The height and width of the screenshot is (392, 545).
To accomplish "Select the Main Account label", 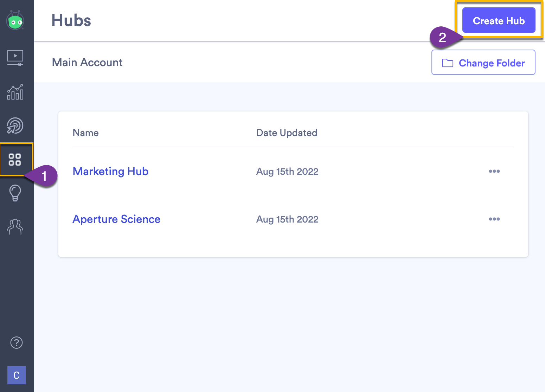I will [87, 62].
